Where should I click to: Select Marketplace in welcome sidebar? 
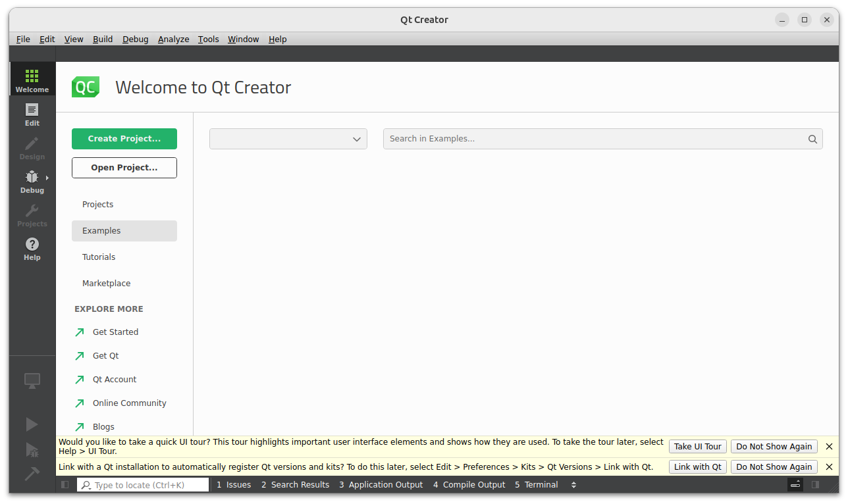pyautogui.click(x=124, y=284)
